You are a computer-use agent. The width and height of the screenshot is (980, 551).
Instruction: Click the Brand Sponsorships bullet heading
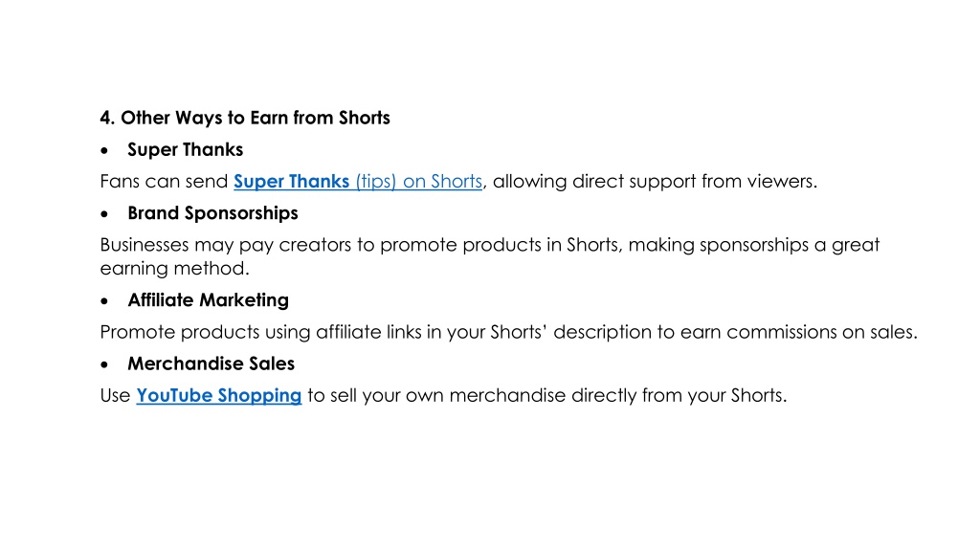click(212, 213)
